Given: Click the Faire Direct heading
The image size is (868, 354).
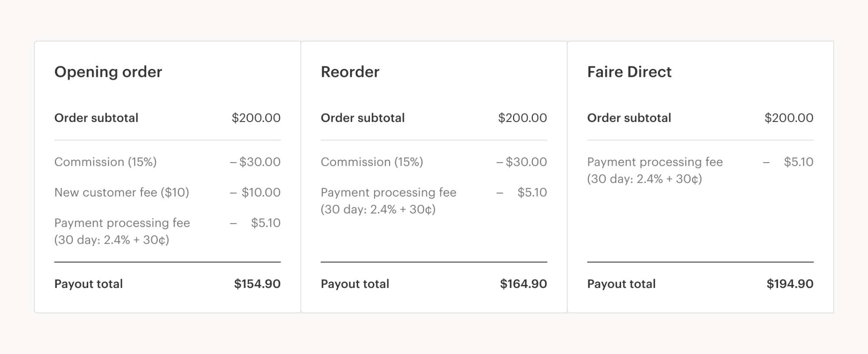Looking at the screenshot, I should [x=629, y=72].
